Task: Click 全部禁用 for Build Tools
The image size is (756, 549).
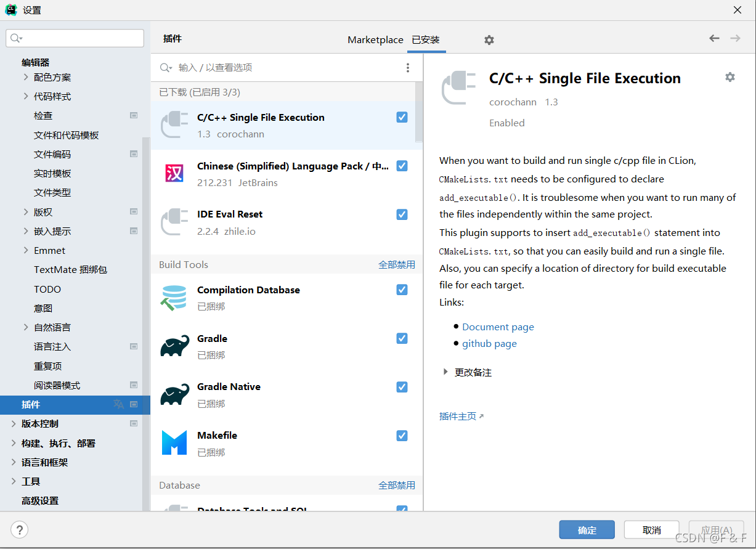Action: pyautogui.click(x=397, y=265)
